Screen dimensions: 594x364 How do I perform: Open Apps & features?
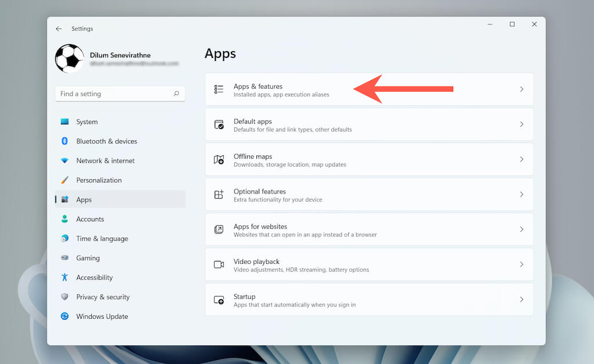pos(369,89)
